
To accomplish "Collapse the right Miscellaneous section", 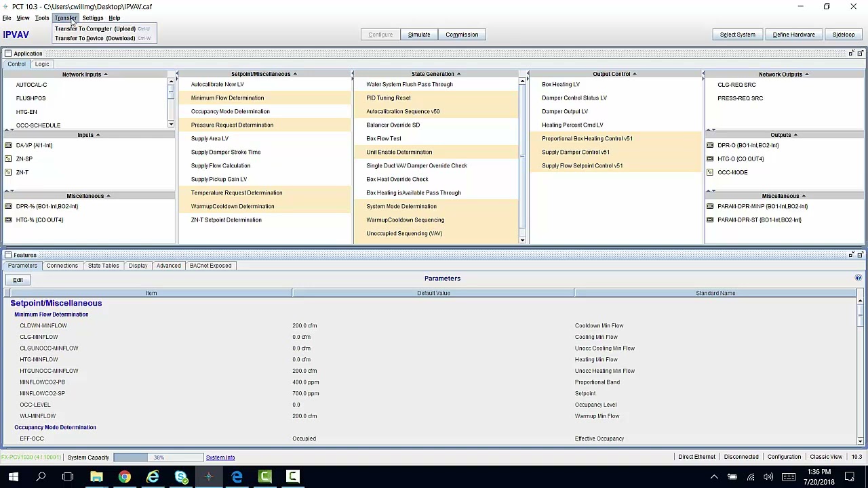I will 804,196.
